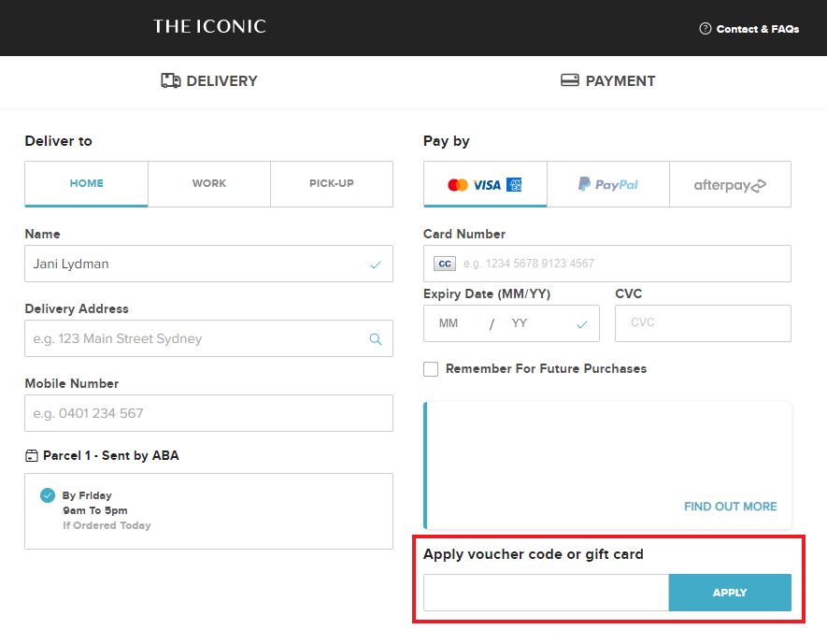Click the 'If Ordered Today' text
The image size is (827, 644).
point(107,525)
